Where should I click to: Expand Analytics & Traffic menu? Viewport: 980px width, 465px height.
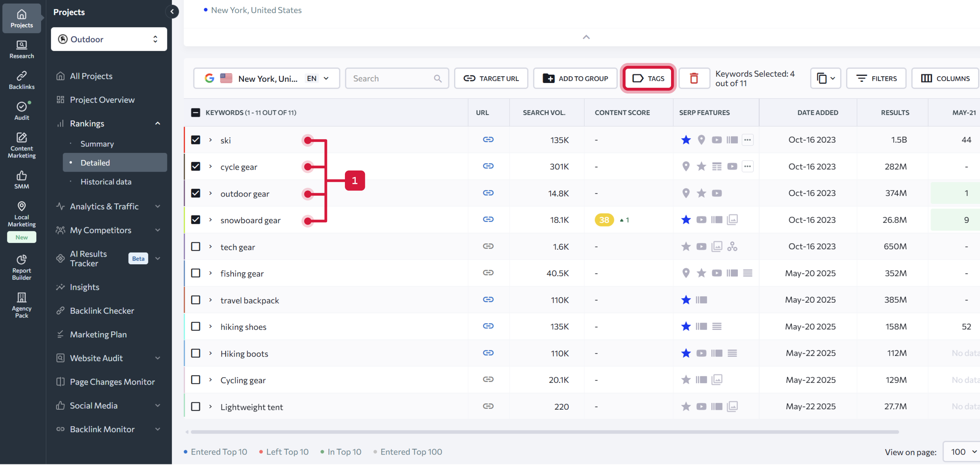(157, 206)
